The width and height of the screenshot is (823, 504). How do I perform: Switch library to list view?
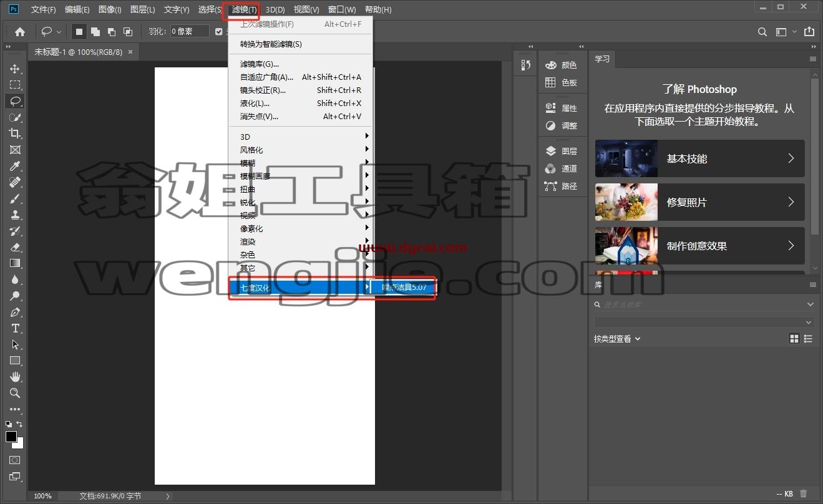(x=809, y=339)
